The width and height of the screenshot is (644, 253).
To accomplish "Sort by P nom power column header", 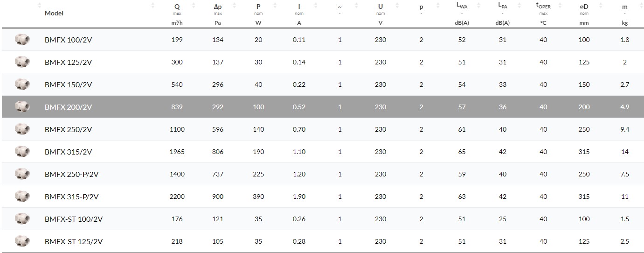I will (258, 7).
